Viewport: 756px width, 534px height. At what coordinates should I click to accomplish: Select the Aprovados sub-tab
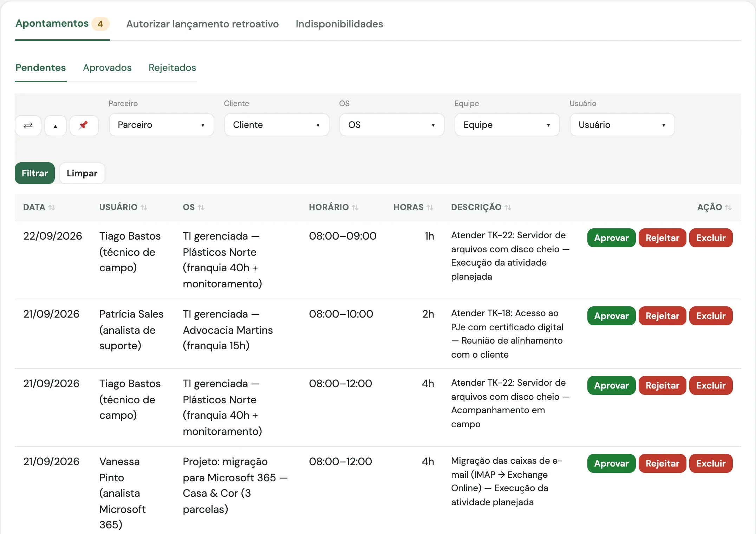[107, 67]
